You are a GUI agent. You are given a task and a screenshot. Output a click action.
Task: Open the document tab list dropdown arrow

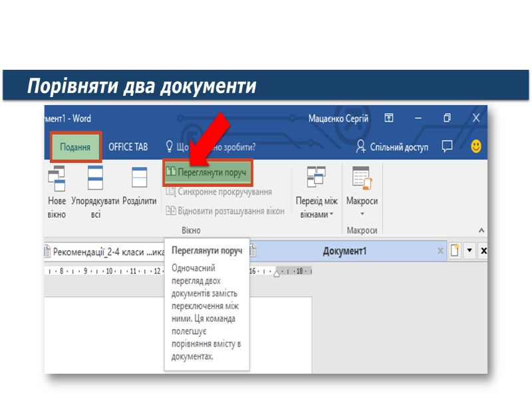click(469, 251)
